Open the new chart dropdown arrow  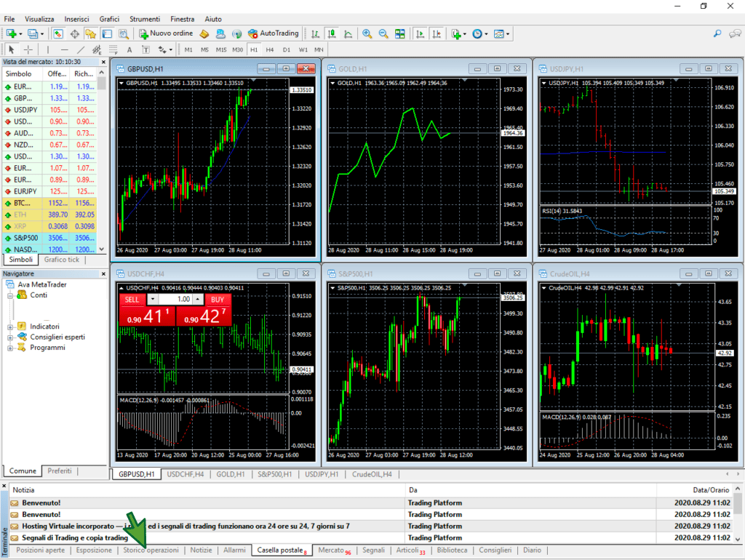point(20,34)
